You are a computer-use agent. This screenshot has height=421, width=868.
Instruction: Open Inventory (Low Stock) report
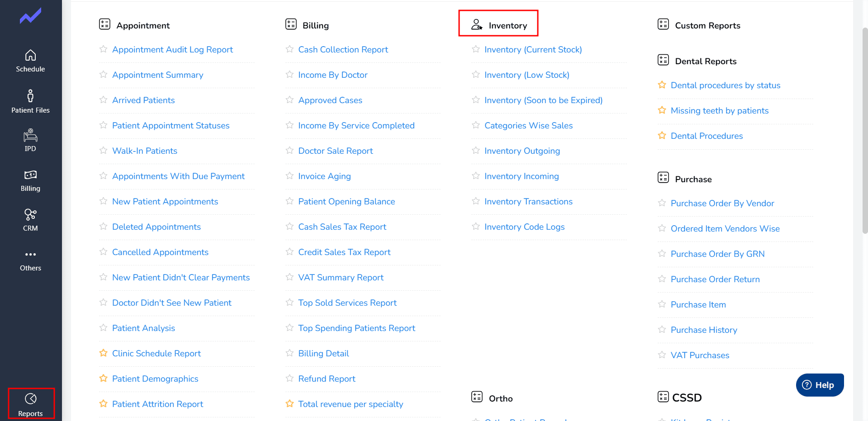(527, 75)
